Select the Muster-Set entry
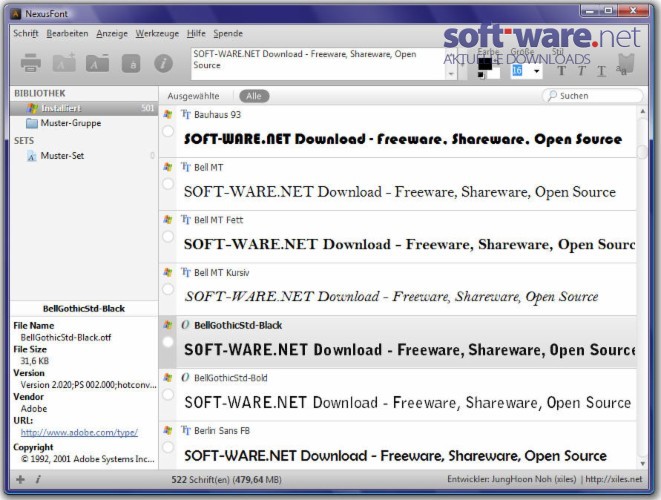Viewport: 661px width, 500px height. [62, 156]
